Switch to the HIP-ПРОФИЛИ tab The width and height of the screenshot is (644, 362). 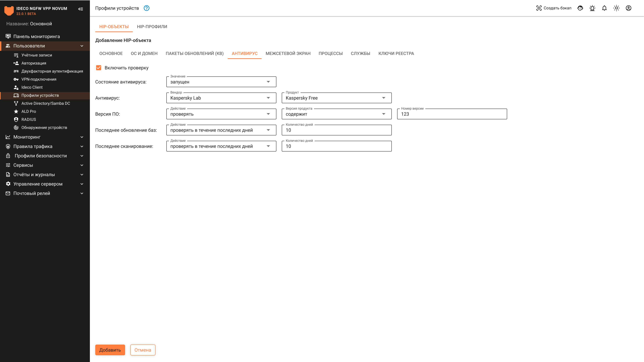tap(152, 27)
